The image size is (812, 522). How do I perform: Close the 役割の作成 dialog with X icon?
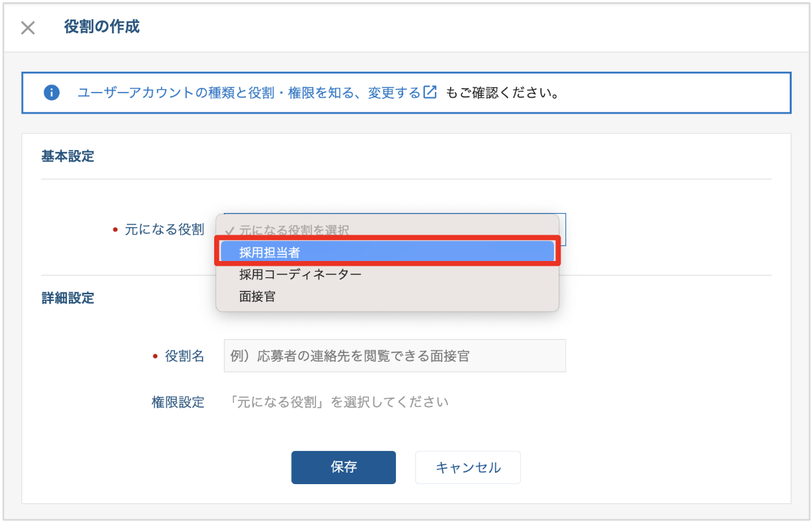point(28,28)
